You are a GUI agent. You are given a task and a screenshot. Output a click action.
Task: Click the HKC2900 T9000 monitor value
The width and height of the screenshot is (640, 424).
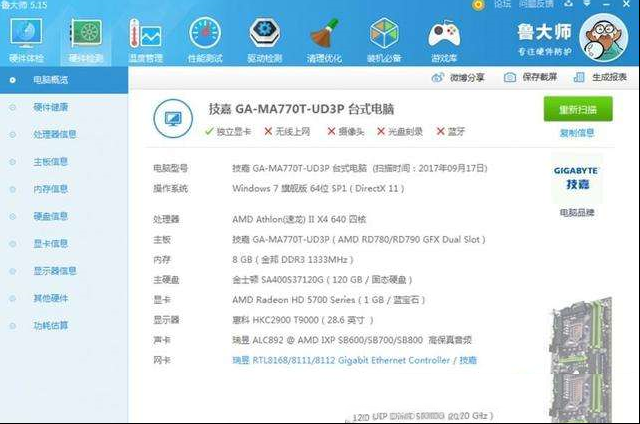[302, 320]
